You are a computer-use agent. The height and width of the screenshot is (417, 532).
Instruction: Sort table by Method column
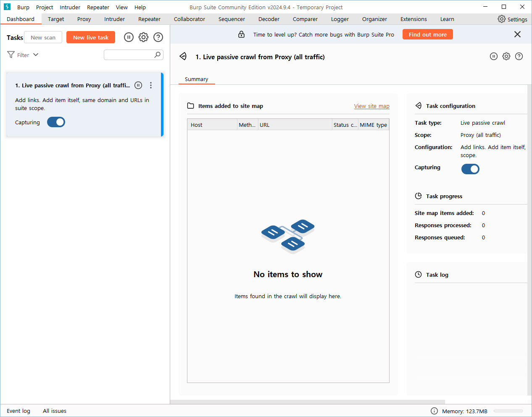click(x=248, y=125)
